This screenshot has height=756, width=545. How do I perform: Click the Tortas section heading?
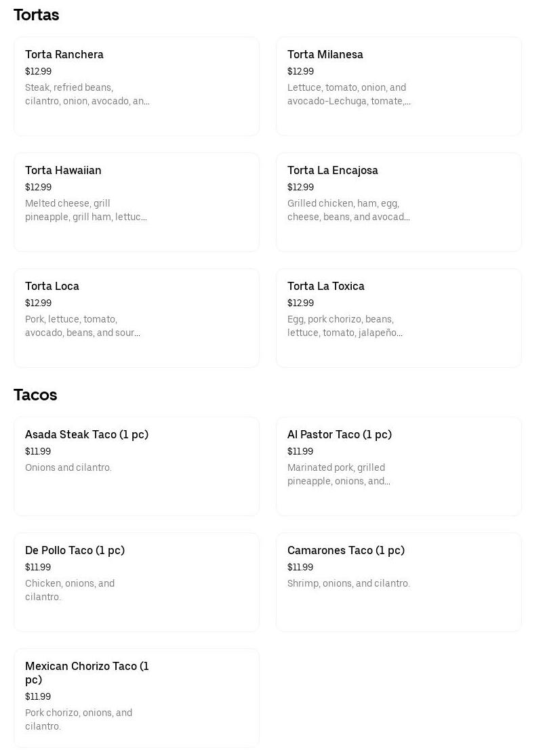click(37, 15)
